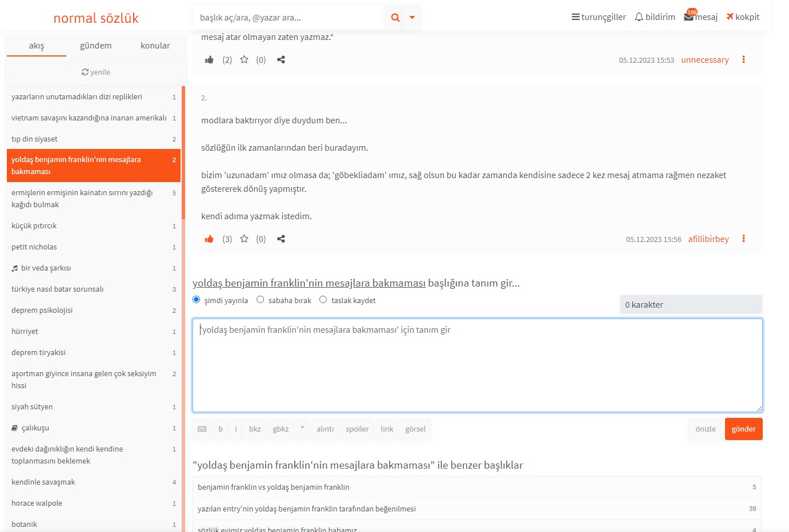
Task: Insert a görsel image
Action: pos(415,429)
